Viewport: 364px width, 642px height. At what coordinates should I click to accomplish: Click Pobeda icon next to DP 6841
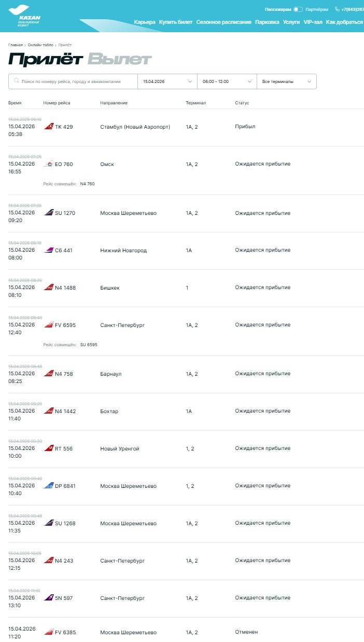coord(49,486)
